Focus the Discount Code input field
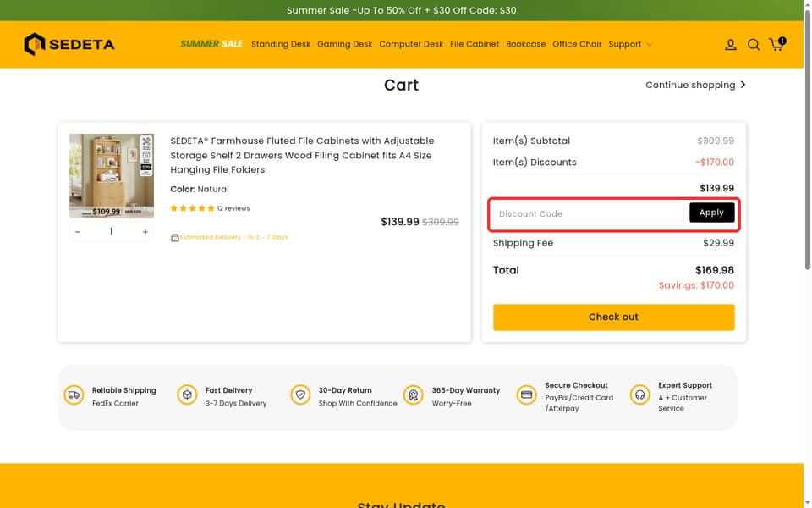The height and width of the screenshot is (508, 812). click(589, 213)
